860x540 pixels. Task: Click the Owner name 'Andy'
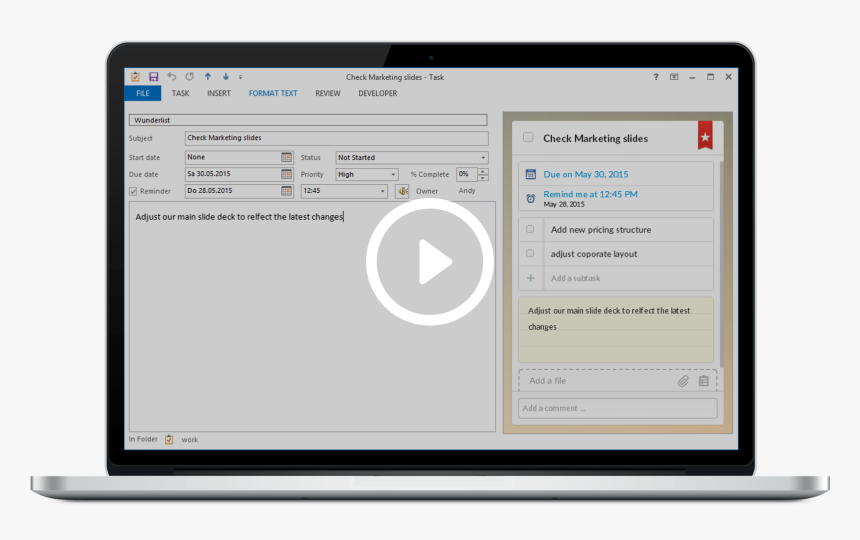pyautogui.click(x=467, y=191)
